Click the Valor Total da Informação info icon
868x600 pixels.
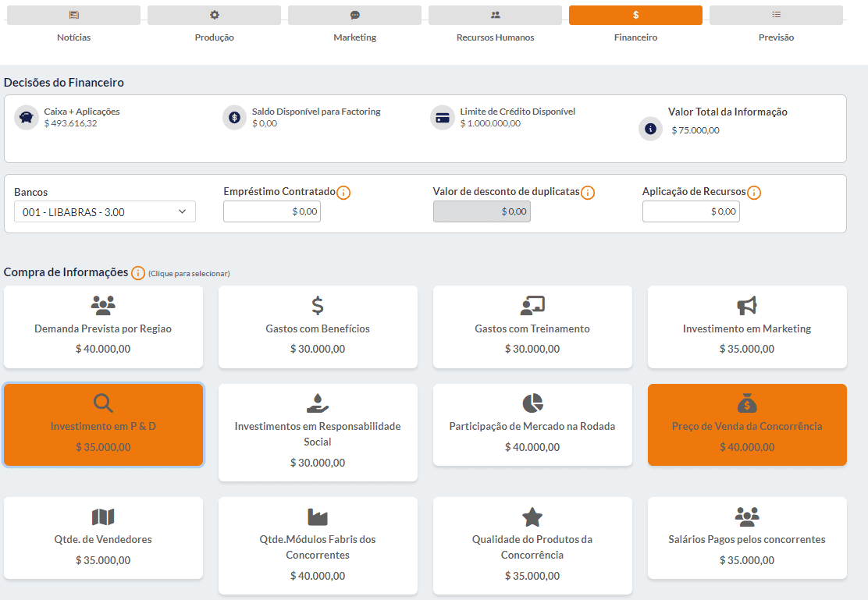tap(650, 129)
